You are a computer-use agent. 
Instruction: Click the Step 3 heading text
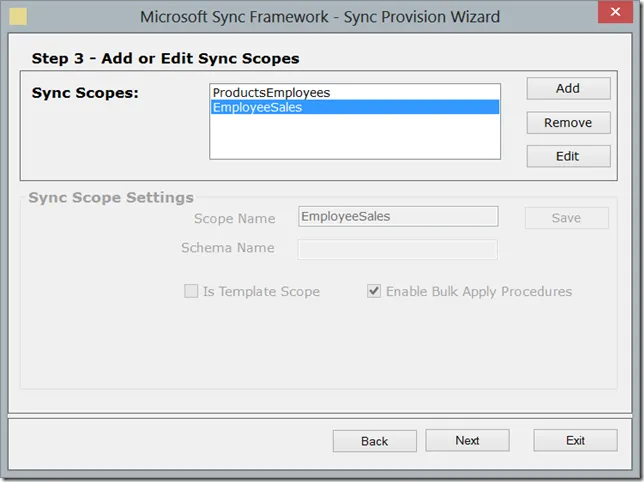[165, 59]
